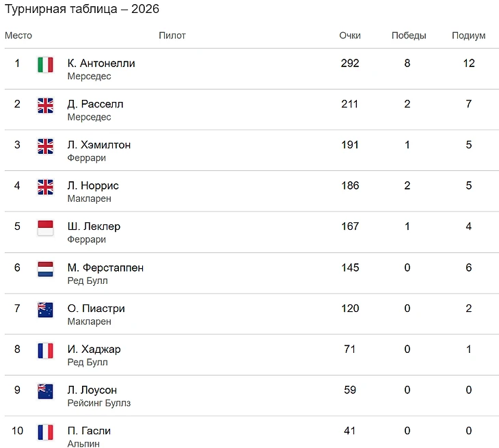499x448 pixels.
Task: Click the French flag next to П. Гасли
Action: coord(45,432)
